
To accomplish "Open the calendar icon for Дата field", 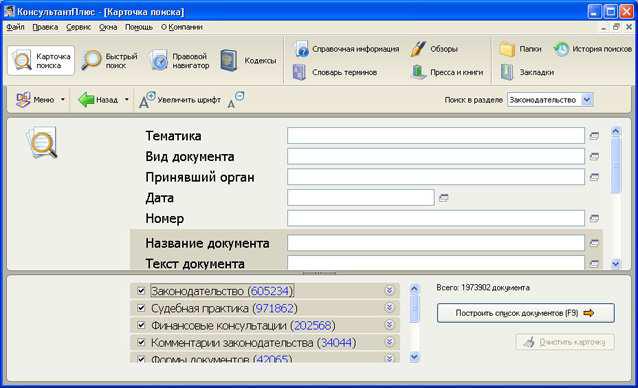I will (x=444, y=198).
